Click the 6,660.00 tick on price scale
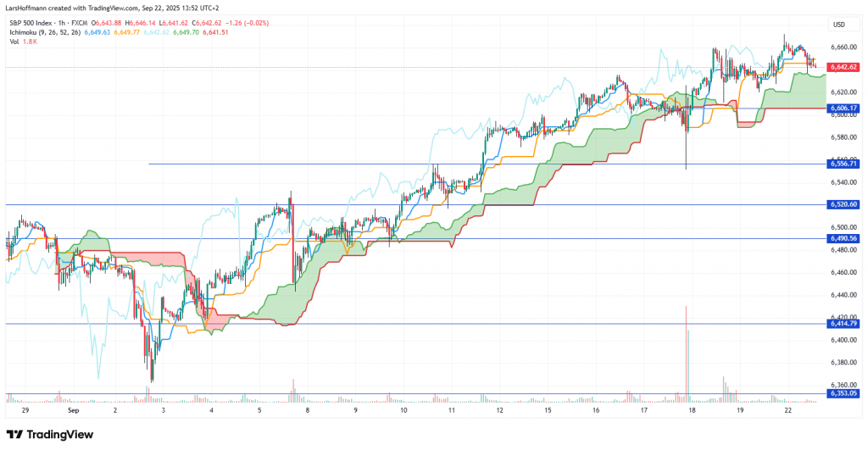 tap(844, 47)
